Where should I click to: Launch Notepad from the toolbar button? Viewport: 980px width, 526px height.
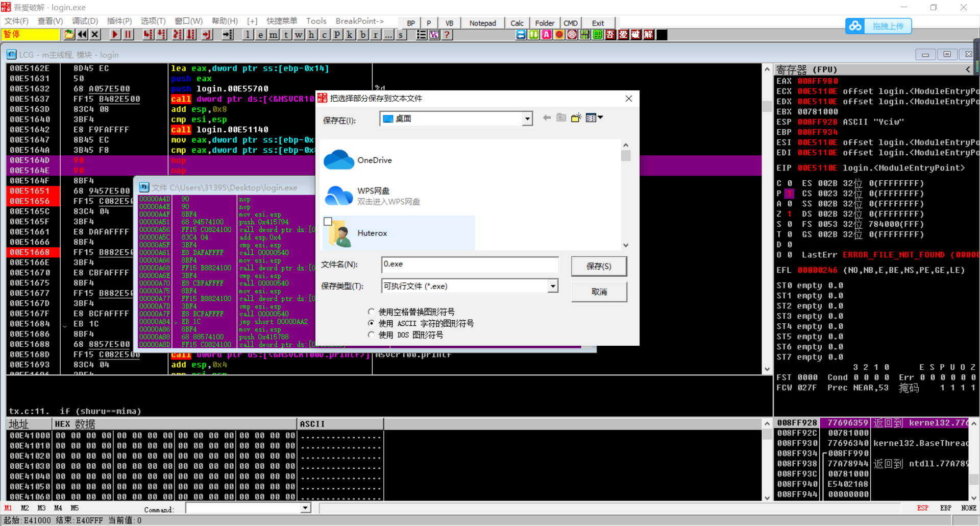point(483,23)
